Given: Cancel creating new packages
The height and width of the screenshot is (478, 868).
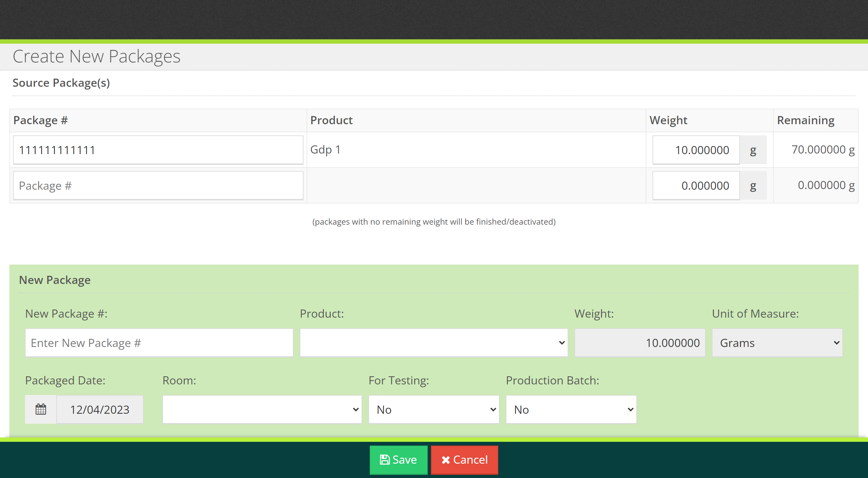Looking at the screenshot, I should coord(464,460).
